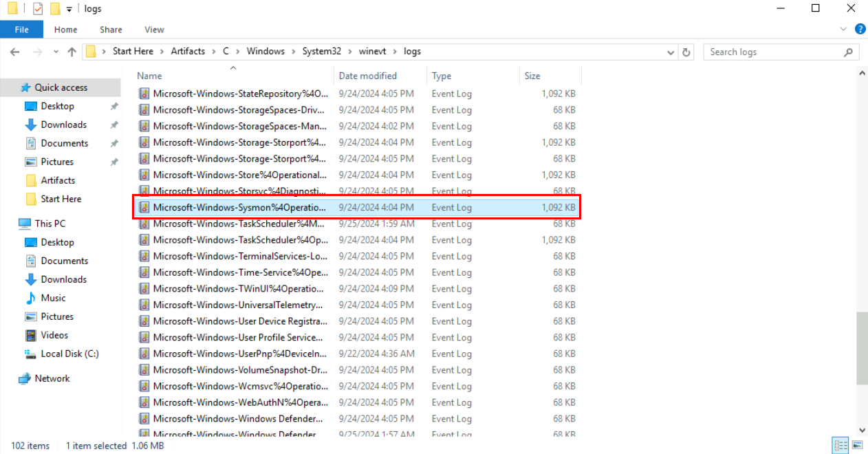
Task: Open Local Disk (C:) in sidebar
Action: click(x=69, y=354)
